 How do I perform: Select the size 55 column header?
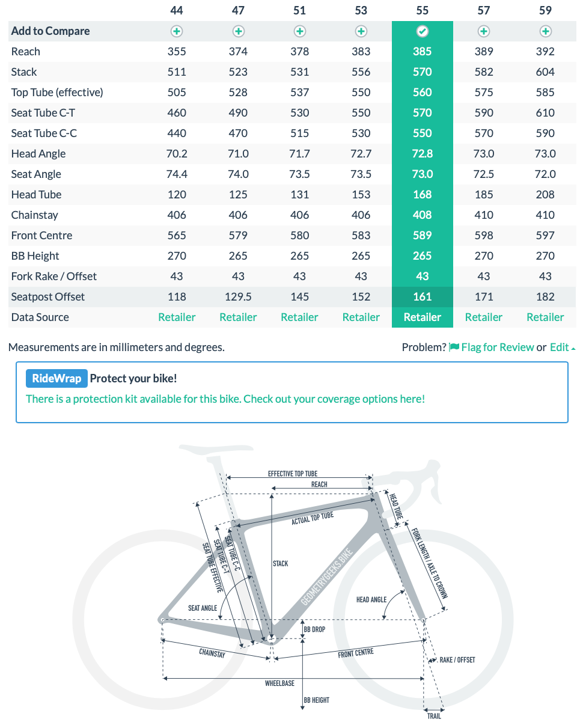tap(422, 10)
